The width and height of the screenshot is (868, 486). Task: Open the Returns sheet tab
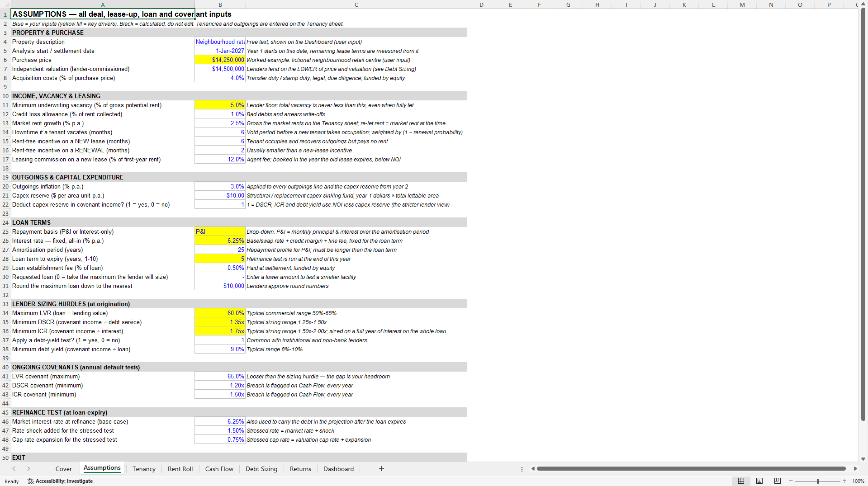pyautogui.click(x=300, y=469)
